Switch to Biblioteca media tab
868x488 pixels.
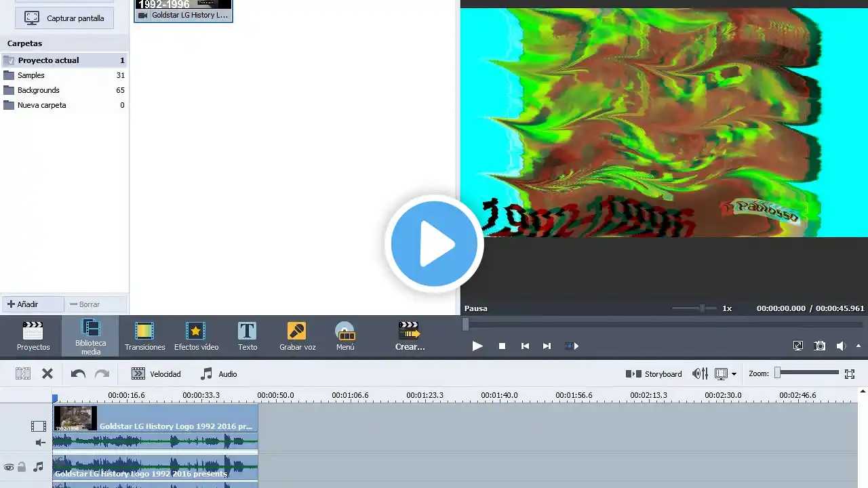91,336
